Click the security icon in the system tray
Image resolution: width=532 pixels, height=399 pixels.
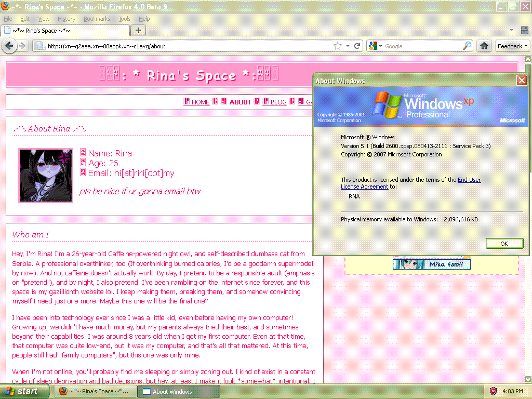pyautogui.click(x=493, y=391)
